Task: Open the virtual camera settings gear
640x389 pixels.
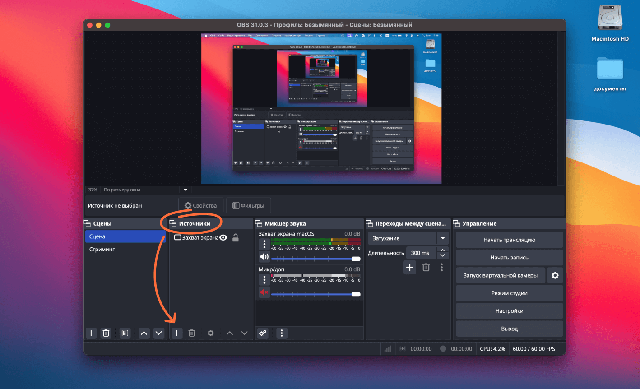Action: (555, 276)
